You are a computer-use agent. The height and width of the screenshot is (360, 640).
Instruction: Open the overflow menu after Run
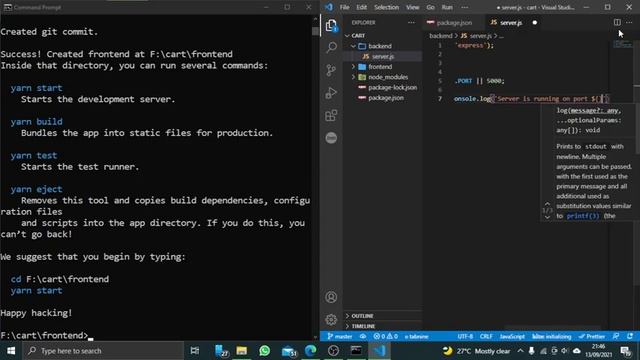(x=464, y=7)
